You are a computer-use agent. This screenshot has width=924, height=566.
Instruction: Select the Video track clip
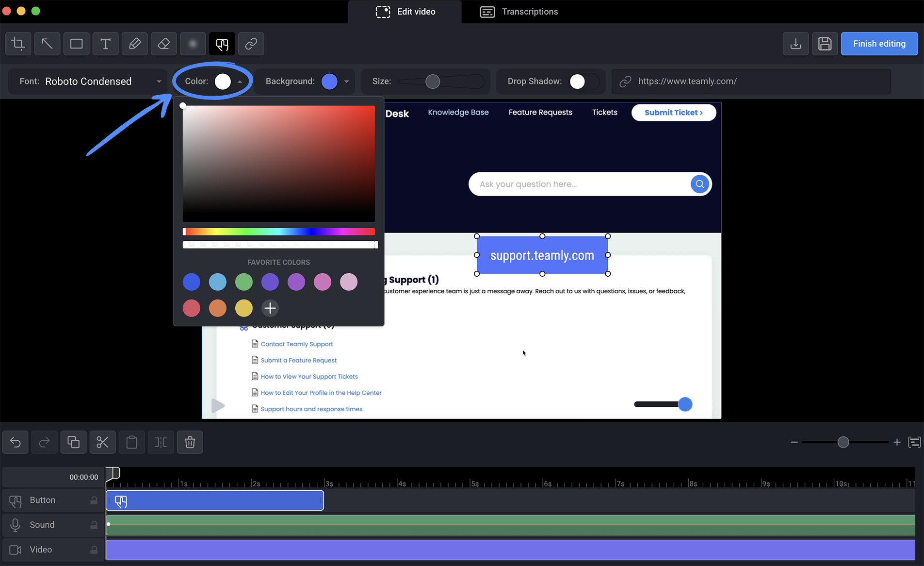tap(510, 550)
